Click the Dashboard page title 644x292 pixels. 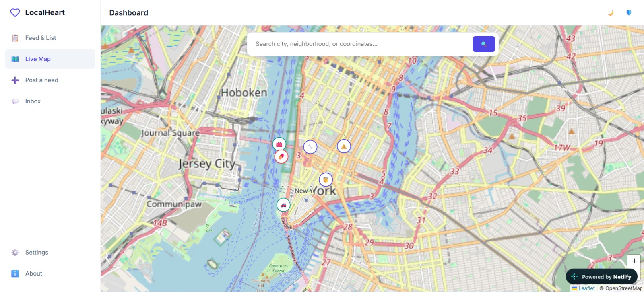[x=129, y=13]
